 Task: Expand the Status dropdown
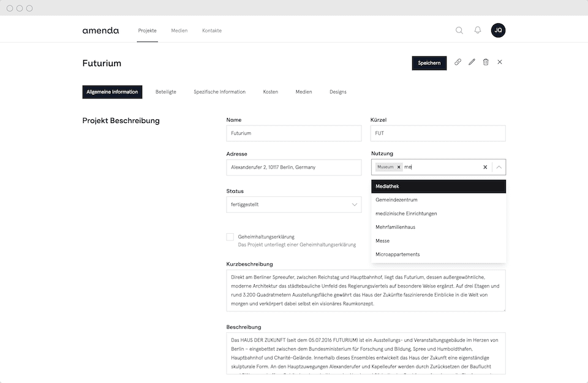tap(355, 205)
